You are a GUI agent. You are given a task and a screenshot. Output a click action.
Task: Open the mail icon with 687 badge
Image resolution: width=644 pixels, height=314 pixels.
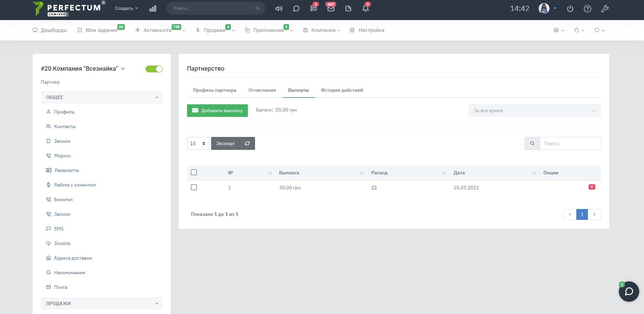pyautogui.click(x=331, y=8)
